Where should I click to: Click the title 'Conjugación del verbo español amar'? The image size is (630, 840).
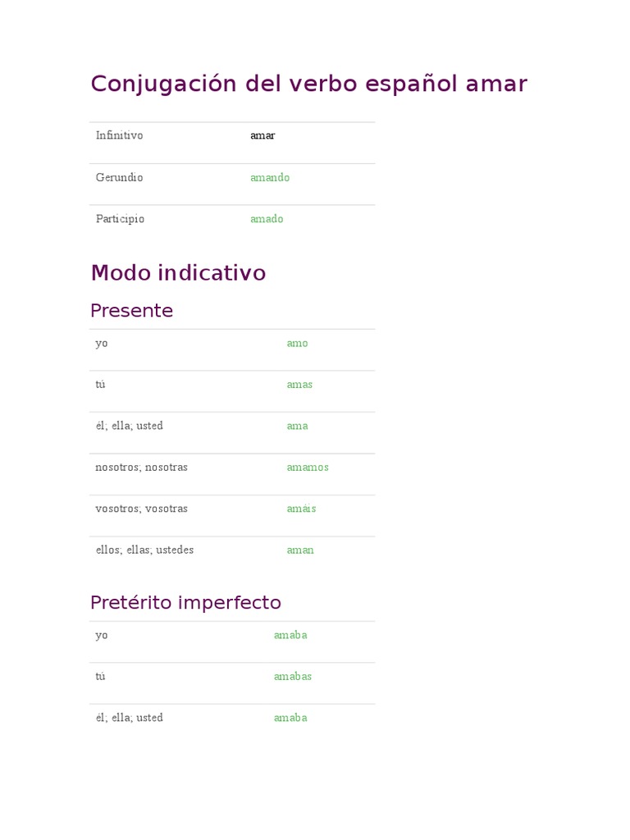(x=308, y=84)
